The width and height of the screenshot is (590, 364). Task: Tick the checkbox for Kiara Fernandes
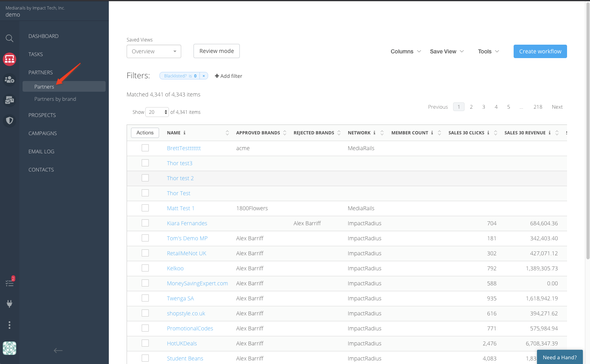click(x=145, y=223)
